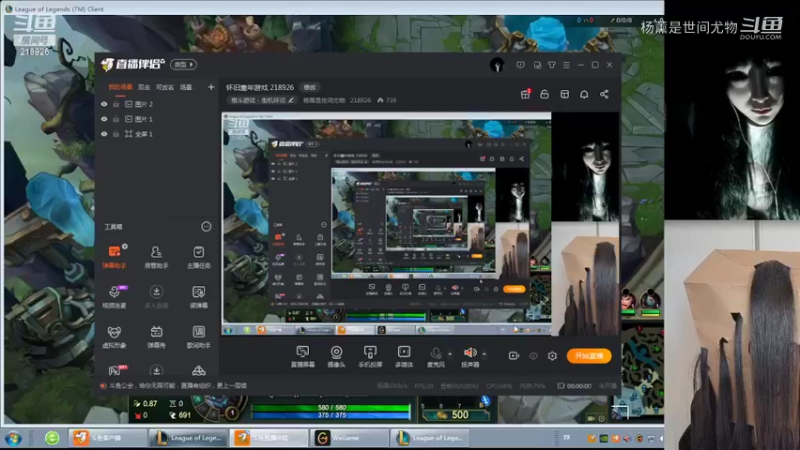This screenshot has height=450, width=800.
Task: Open the Windows Start orb
Action: (13, 438)
